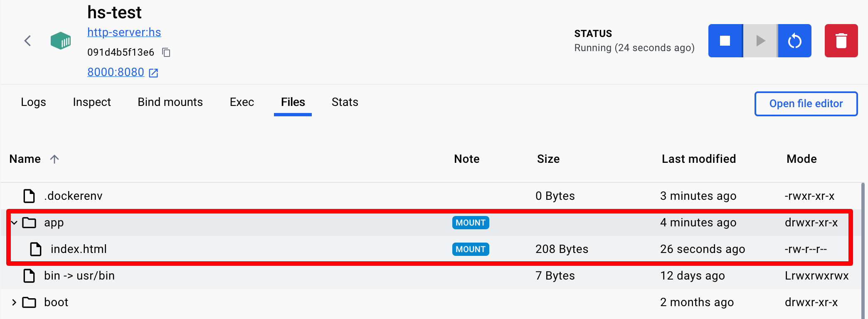Screen dimensions: 868x319
Task: Switch to the Logs tab
Action: (33, 102)
